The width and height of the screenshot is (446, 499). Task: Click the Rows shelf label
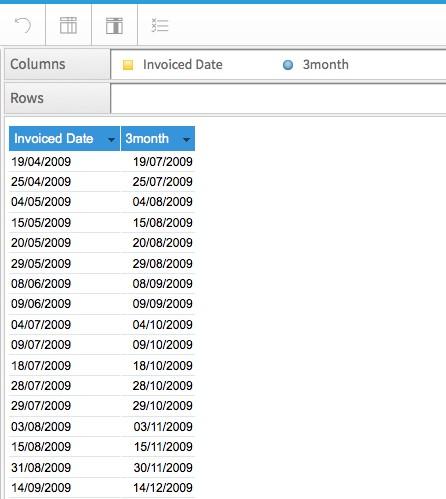(27, 98)
